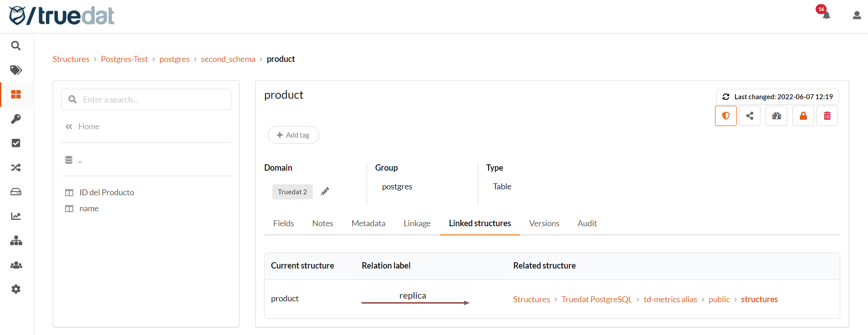Open the user profile icon
This screenshot has width=868, height=335.
pyautogui.click(x=857, y=15)
